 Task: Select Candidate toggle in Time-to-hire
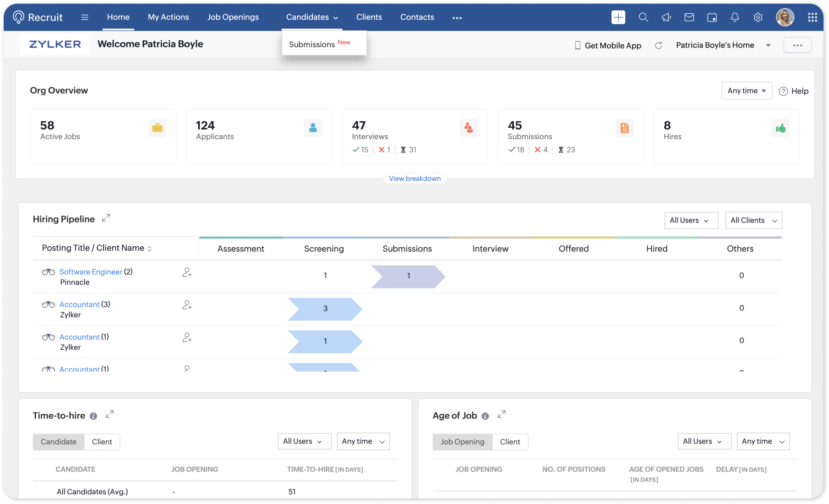point(59,442)
